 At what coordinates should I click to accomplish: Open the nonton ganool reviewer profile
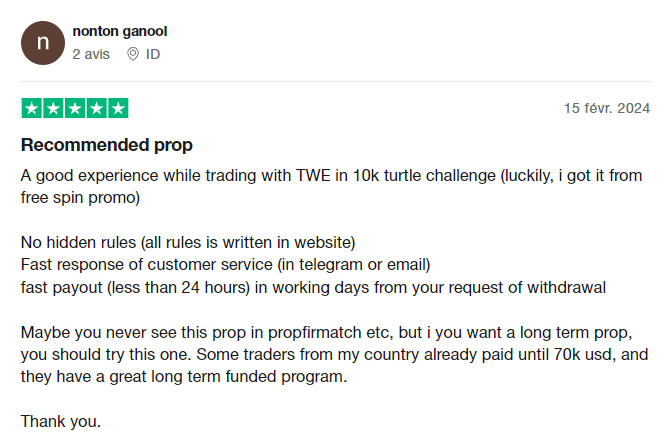click(x=120, y=32)
